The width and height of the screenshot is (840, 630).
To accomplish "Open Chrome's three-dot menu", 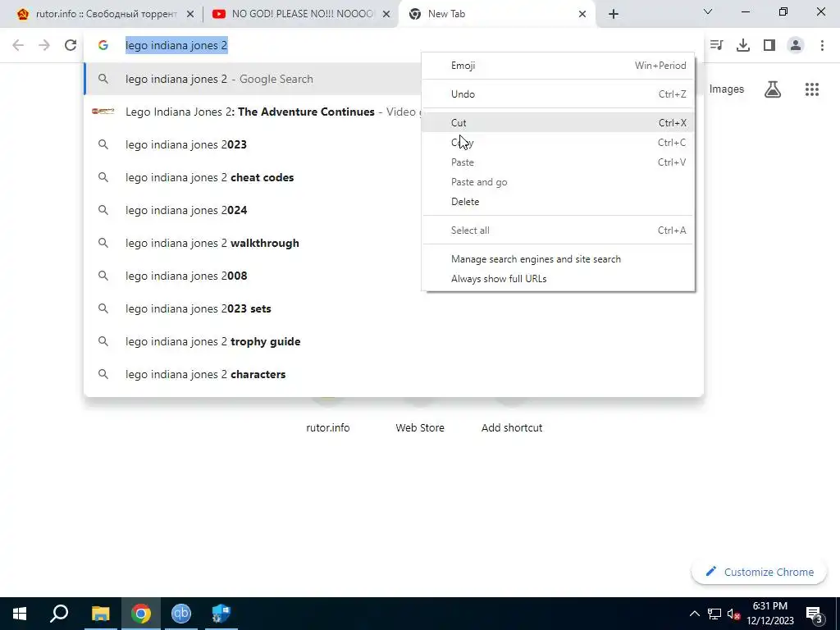I will coord(822,45).
